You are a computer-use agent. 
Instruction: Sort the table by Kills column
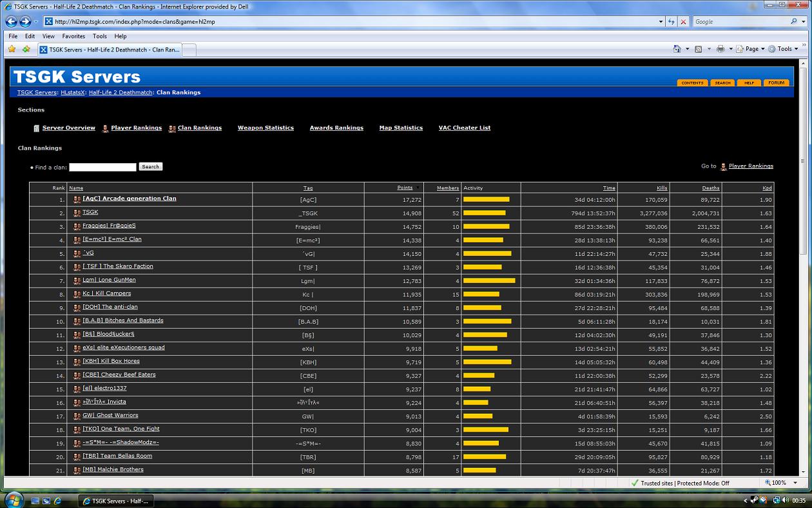pyautogui.click(x=662, y=188)
